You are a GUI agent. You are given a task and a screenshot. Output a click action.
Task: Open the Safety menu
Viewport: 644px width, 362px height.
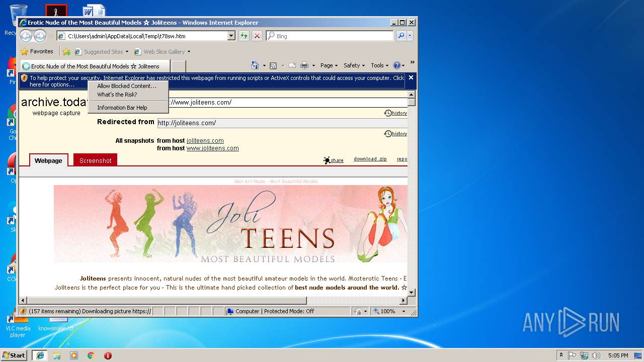point(354,65)
